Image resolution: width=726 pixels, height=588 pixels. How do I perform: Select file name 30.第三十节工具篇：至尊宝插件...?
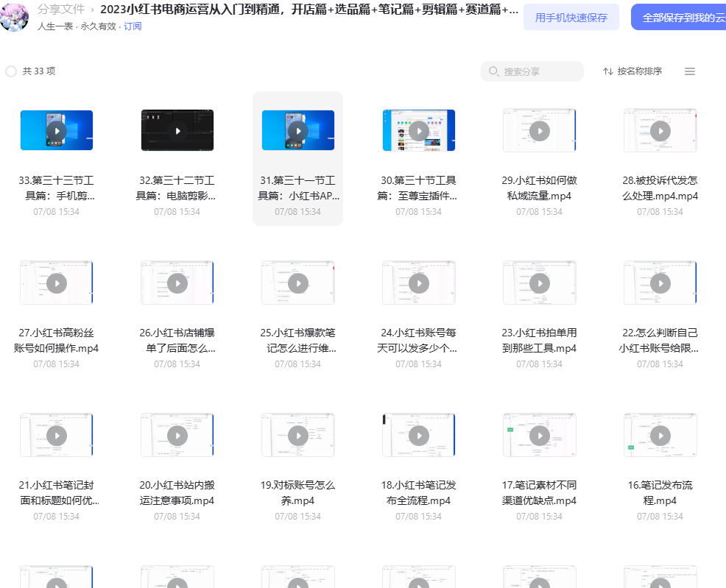coord(418,188)
